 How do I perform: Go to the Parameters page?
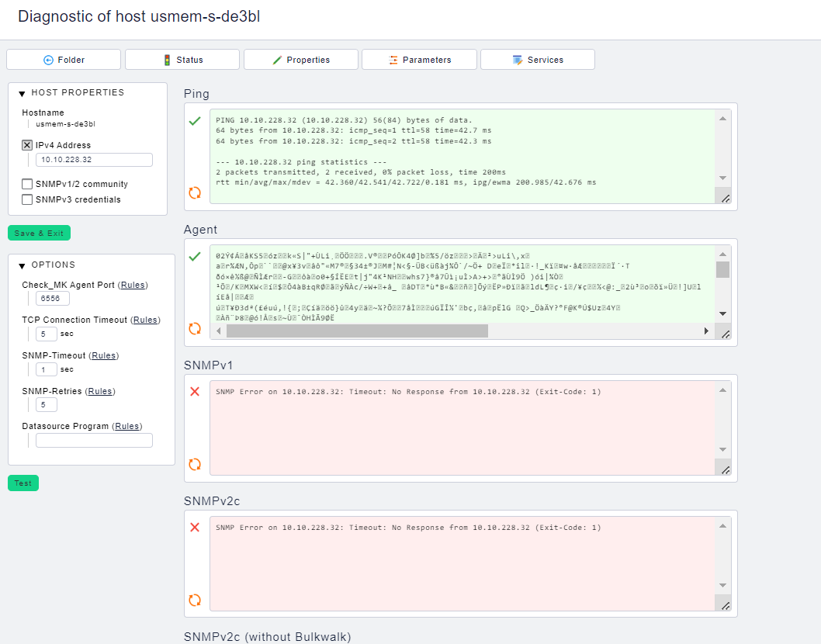[x=419, y=60]
